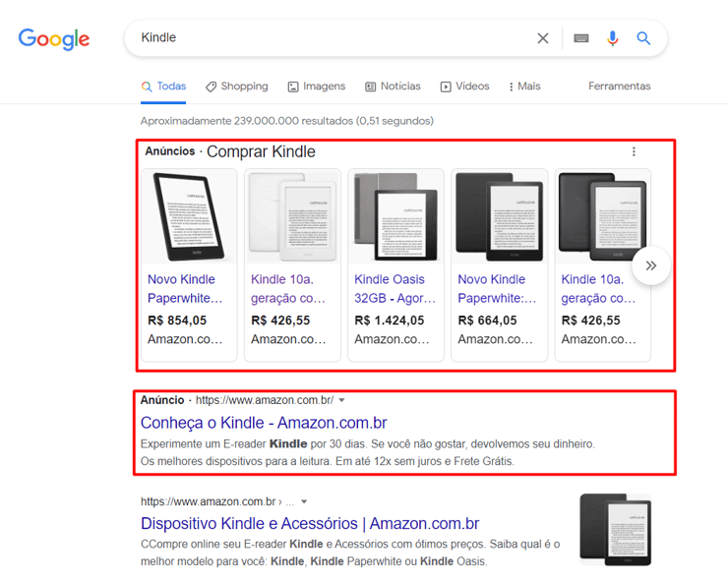Image resolution: width=728 pixels, height=584 pixels.
Task: Open three-dot menu of Comprar Kindle ads
Action: click(x=634, y=151)
